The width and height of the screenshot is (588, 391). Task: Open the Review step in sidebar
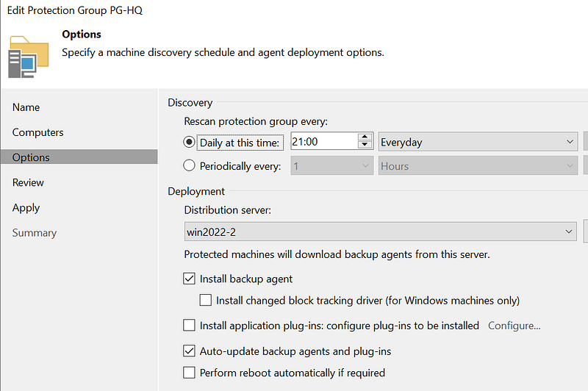(29, 182)
